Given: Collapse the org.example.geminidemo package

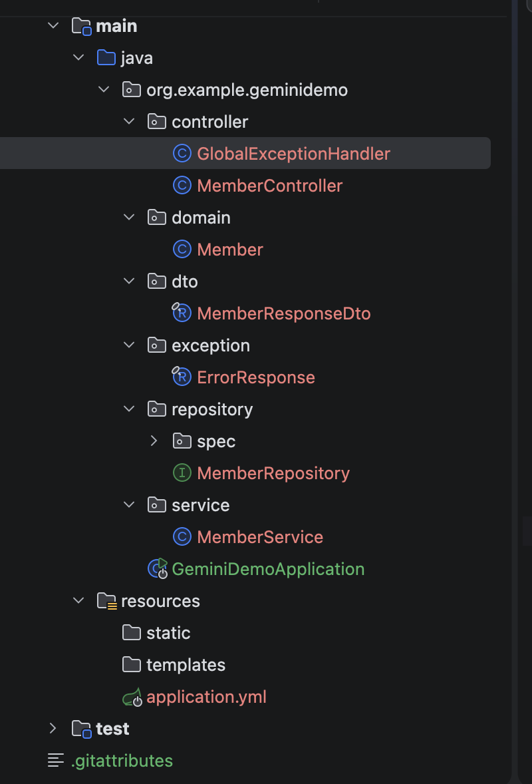Looking at the screenshot, I should click(x=104, y=90).
